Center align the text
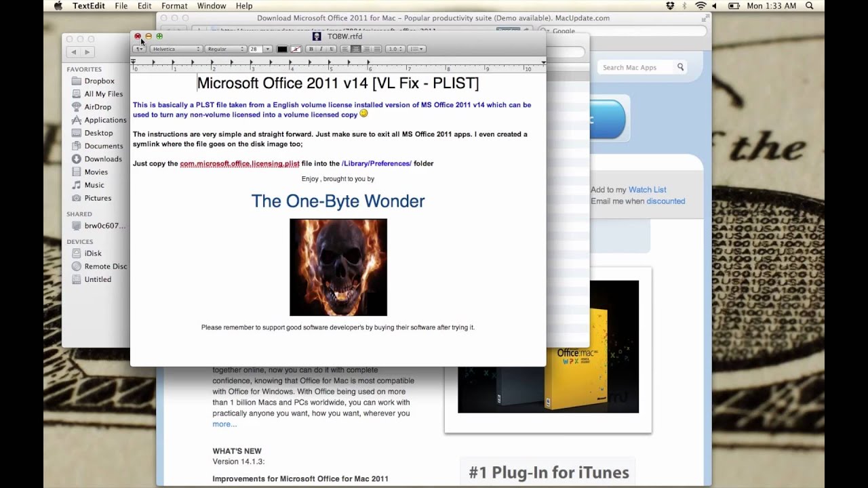This screenshot has width=868, height=488. click(355, 49)
